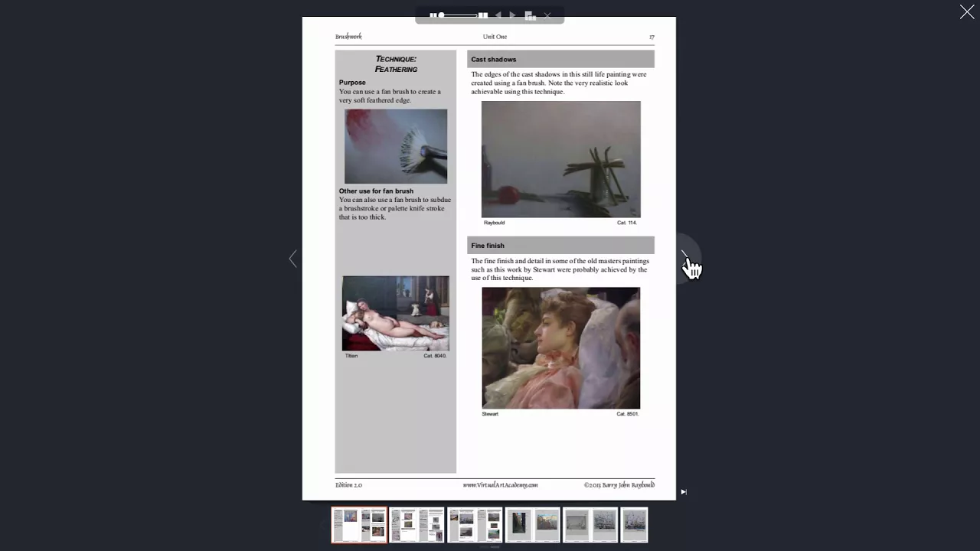Screen dimensions: 980x551
Task: Click the 'Unit One' page header
Action: [495, 37]
